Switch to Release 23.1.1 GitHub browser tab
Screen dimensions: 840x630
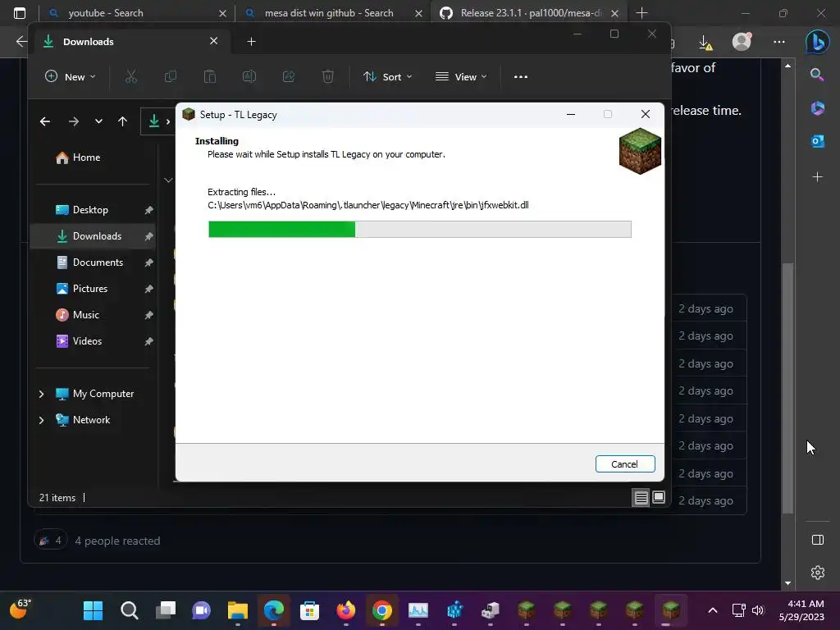[x=530, y=13]
